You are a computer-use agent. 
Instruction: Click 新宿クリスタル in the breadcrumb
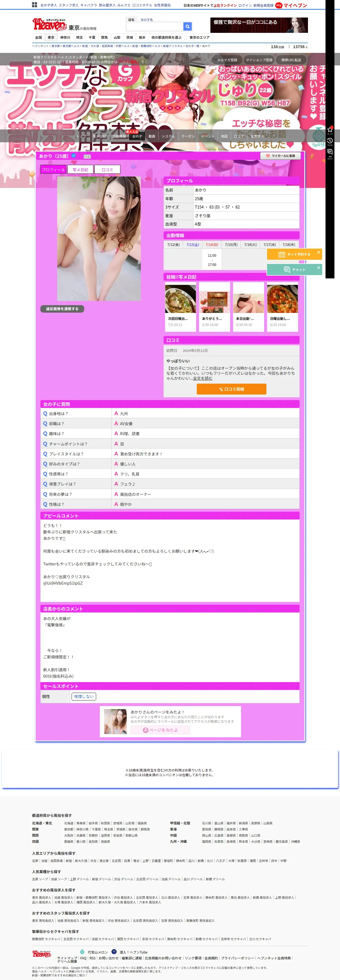point(173,46)
